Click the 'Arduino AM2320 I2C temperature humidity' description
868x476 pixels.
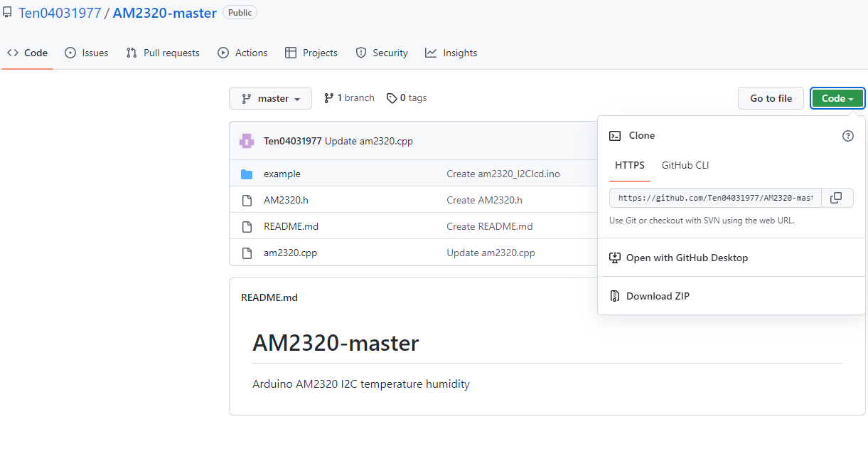[361, 384]
